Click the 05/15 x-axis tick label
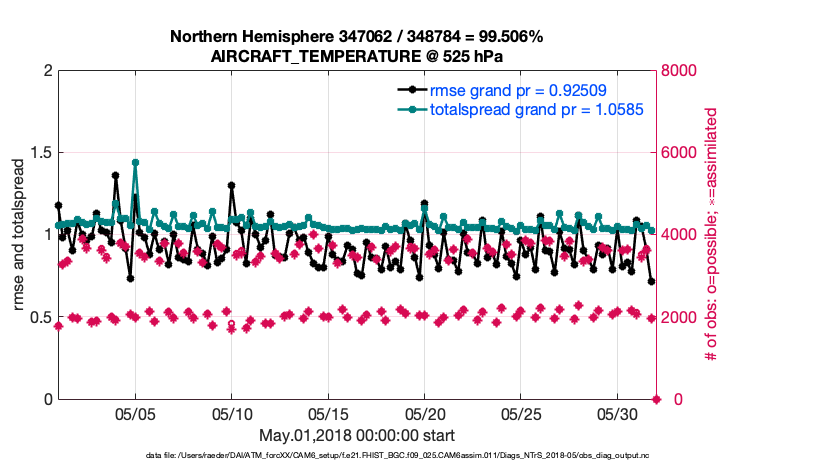This screenshot has height=470, width=830. click(328, 414)
